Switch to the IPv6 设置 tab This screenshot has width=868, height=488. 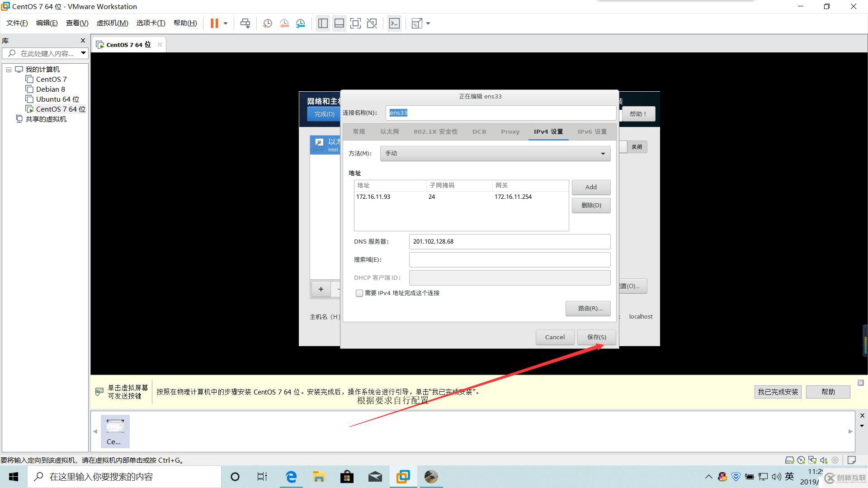click(x=592, y=131)
